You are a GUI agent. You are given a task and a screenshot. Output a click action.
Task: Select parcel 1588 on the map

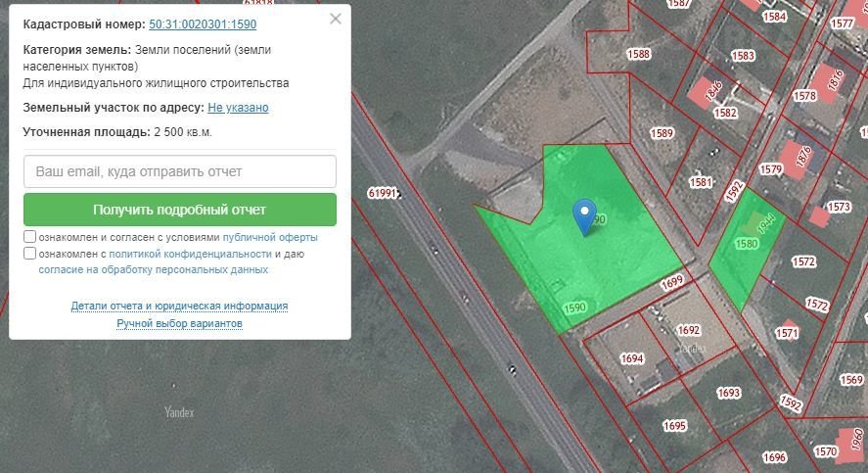[639, 54]
